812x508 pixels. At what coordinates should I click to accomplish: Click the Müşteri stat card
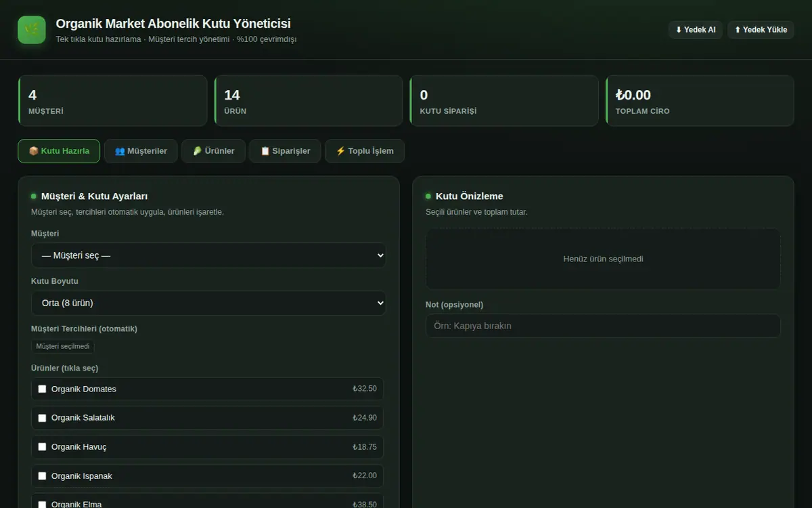(x=112, y=101)
